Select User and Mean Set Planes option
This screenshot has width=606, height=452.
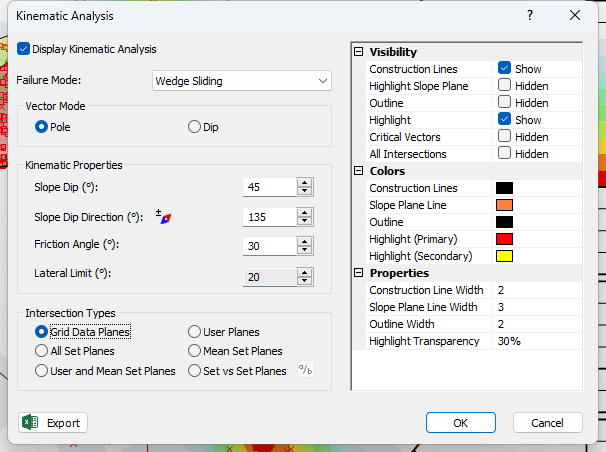(x=41, y=371)
